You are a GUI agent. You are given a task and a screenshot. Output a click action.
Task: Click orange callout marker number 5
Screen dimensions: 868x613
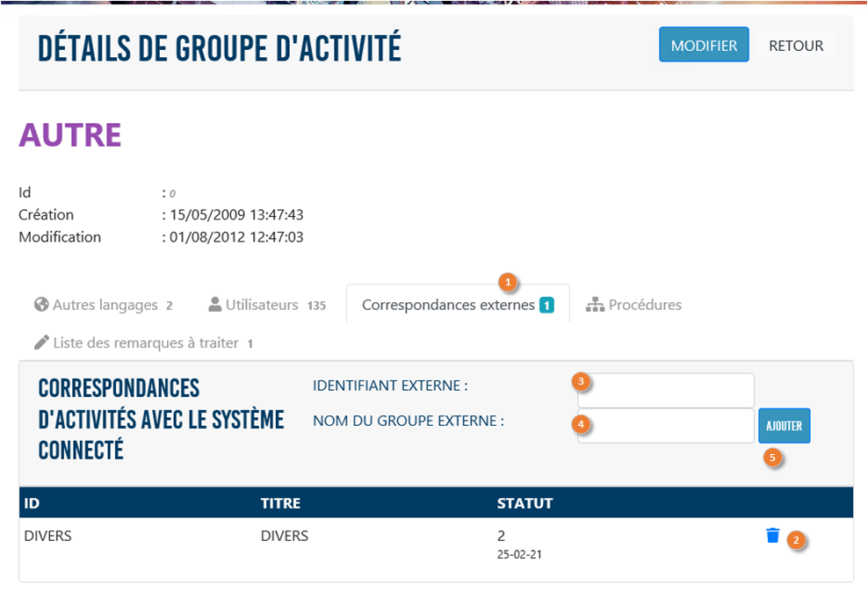pyautogui.click(x=773, y=458)
